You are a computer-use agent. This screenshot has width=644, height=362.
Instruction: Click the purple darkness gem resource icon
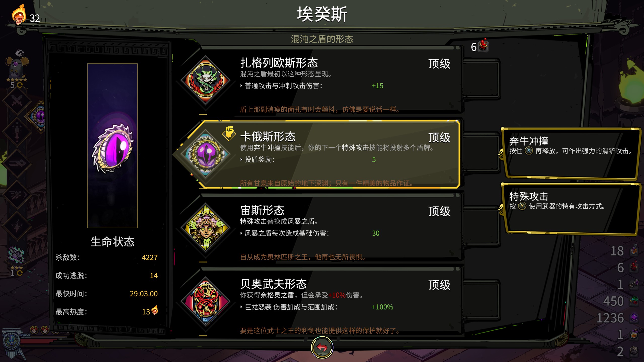tap(634, 318)
